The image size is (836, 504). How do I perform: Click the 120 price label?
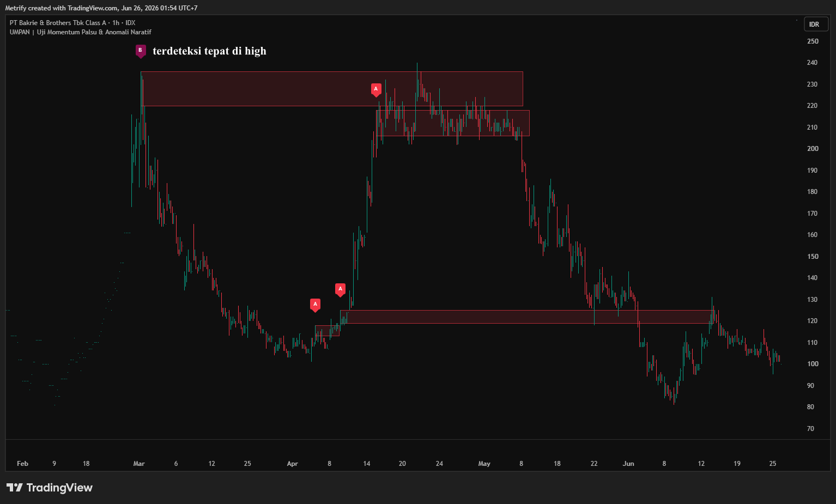pyautogui.click(x=812, y=321)
